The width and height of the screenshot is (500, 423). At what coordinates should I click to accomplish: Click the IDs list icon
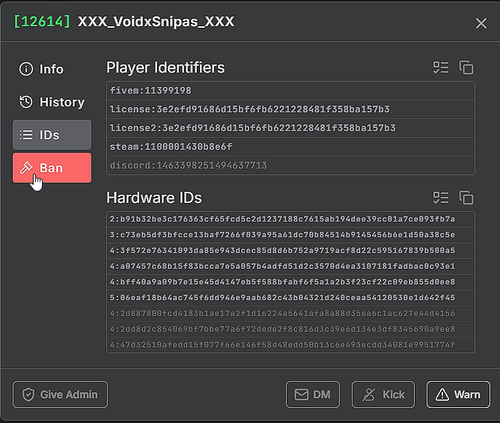click(26, 135)
